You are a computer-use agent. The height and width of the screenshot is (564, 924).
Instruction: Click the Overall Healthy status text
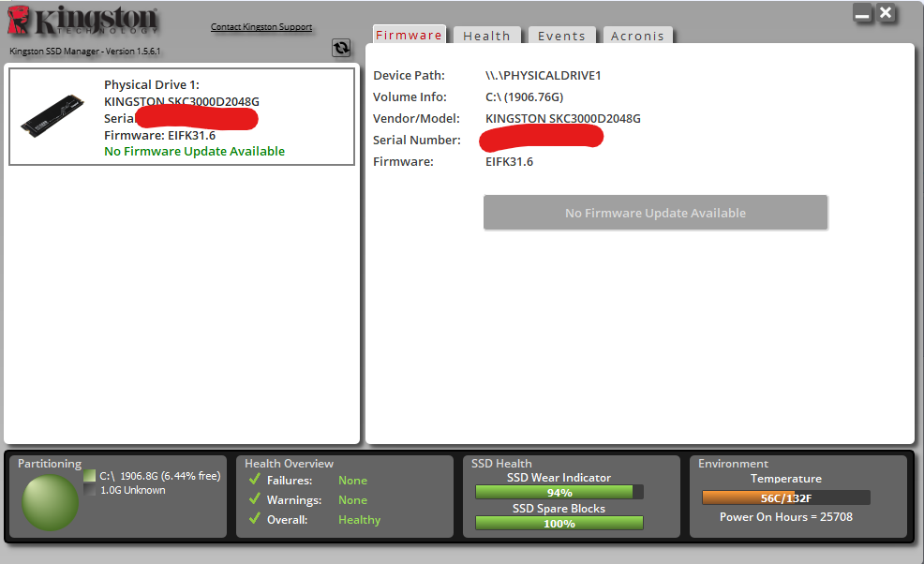click(x=360, y=520)
